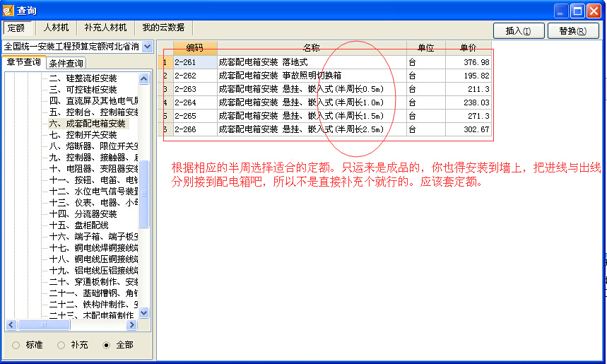Screen dimensions: 607x364
Task: Click price cell 238.03
Action: [x=468, y=102]
